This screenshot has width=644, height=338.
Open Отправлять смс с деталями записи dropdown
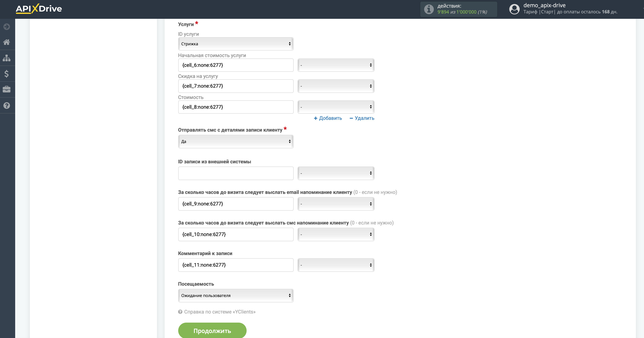(235, 141)
